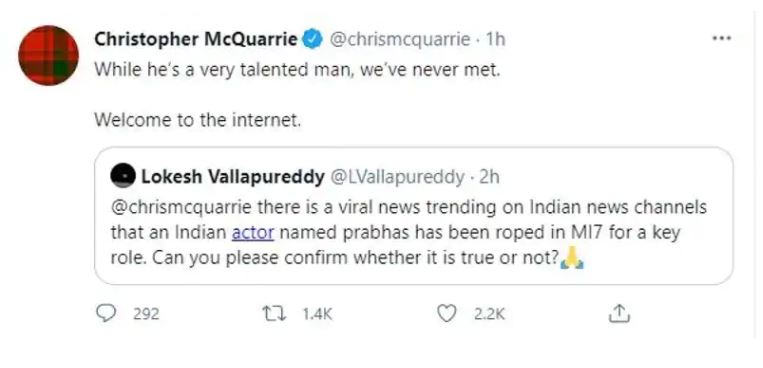Open the @LVallapureddy handle

click(x=398, y=177)
